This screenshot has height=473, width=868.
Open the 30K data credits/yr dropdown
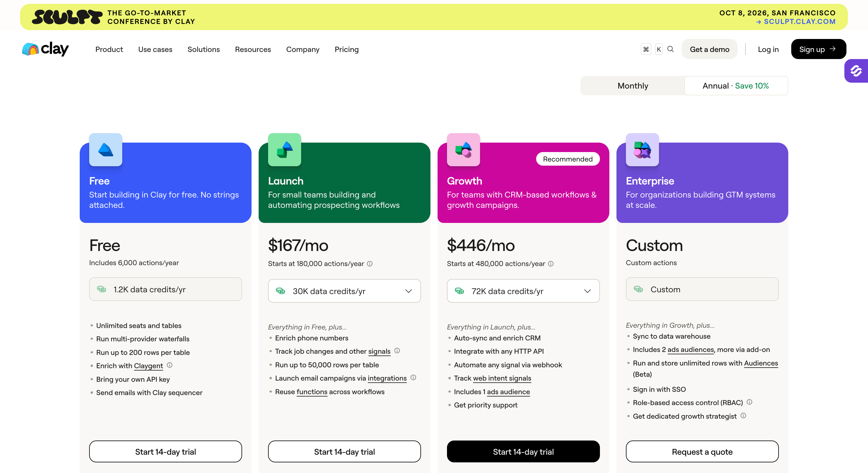coord(344,291)
